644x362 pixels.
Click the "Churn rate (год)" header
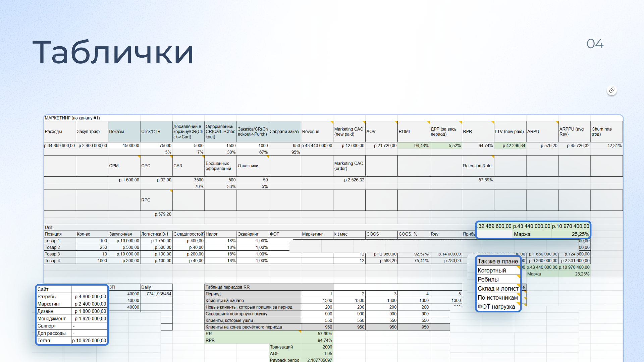pos(606,132)
